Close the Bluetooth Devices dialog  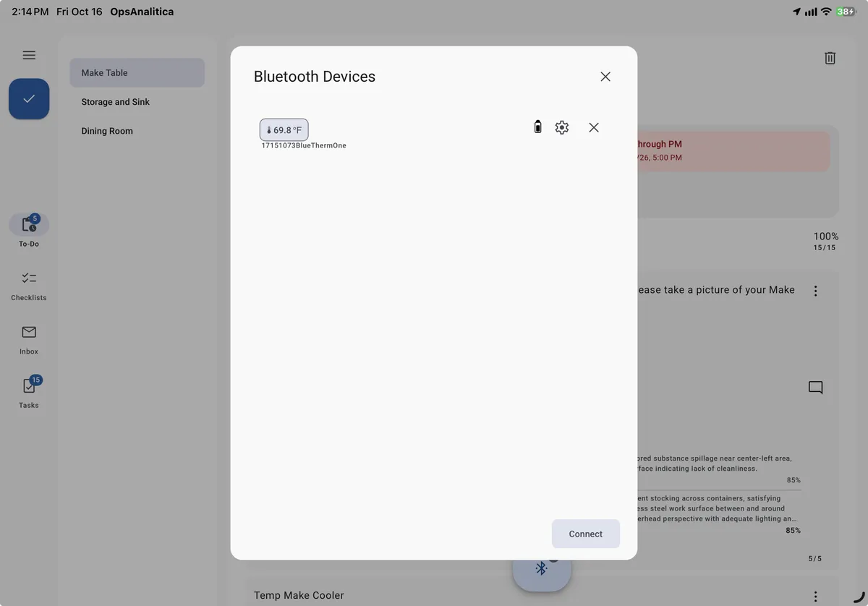coord(605,77)
